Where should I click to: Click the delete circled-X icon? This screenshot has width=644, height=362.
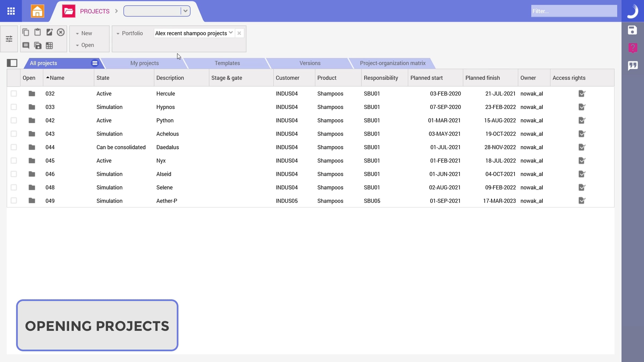point(61,32)
